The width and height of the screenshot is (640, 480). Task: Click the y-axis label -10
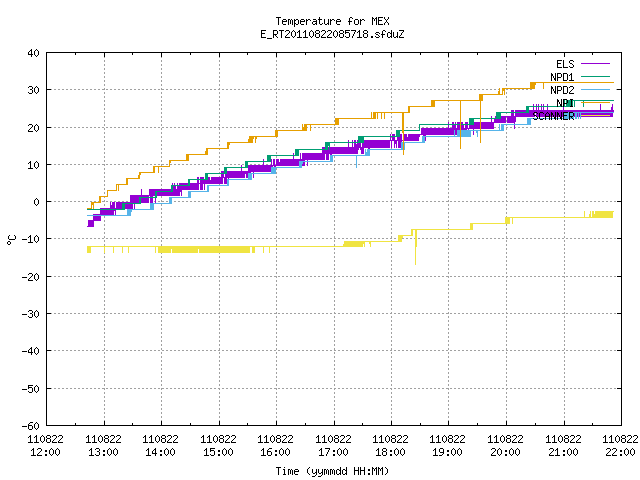(x=31, y=239)
